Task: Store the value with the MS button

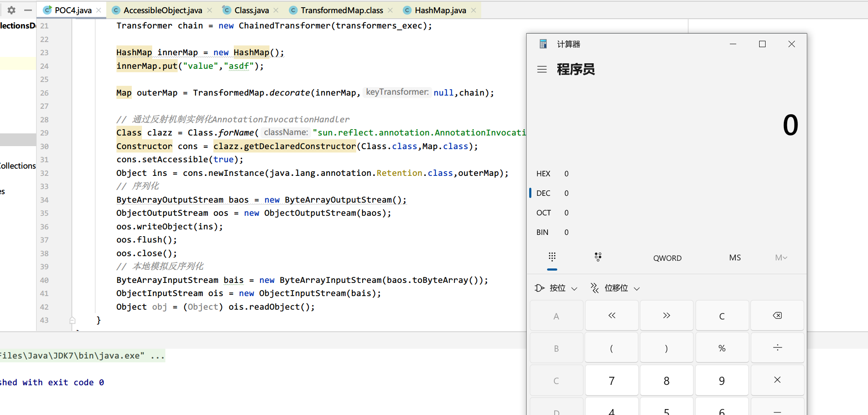Action: [735, 258]
